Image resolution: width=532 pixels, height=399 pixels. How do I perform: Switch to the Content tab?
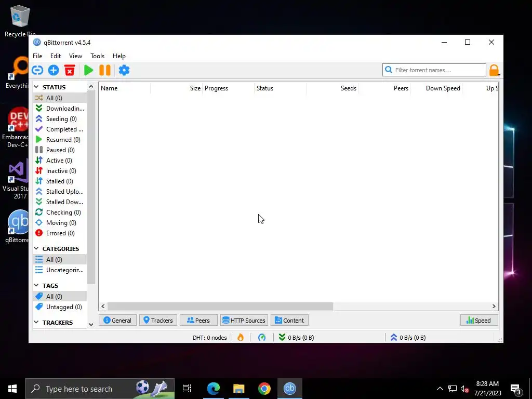click(x=289, y=320)
